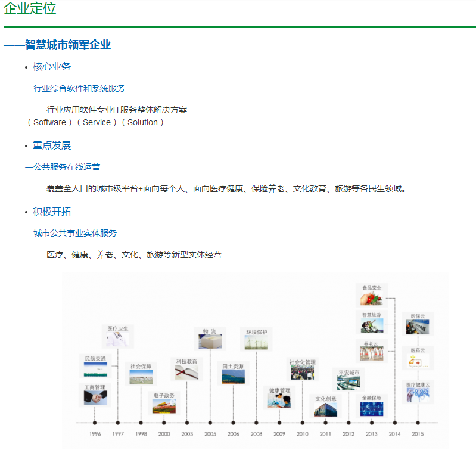
Task: Click the 民航交通 airplane image
Action: click(95, 370)
